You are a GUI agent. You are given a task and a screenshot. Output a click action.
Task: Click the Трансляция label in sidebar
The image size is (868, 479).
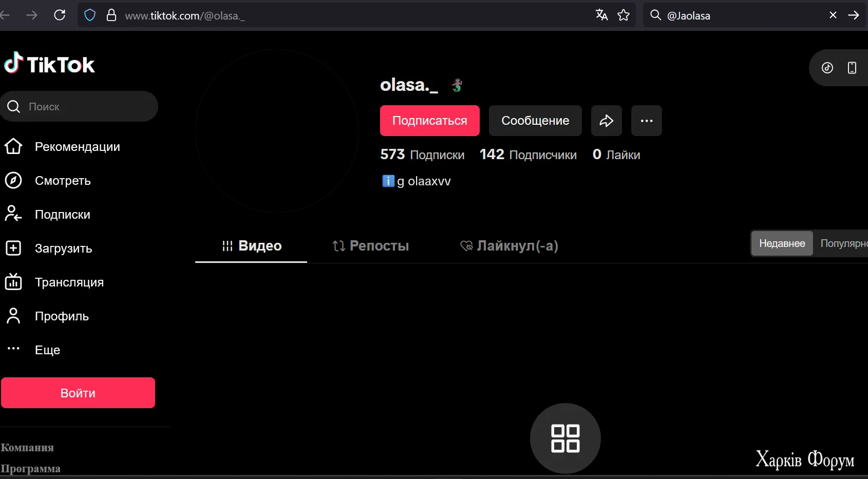pyautogui.click(x=69, y=282)
